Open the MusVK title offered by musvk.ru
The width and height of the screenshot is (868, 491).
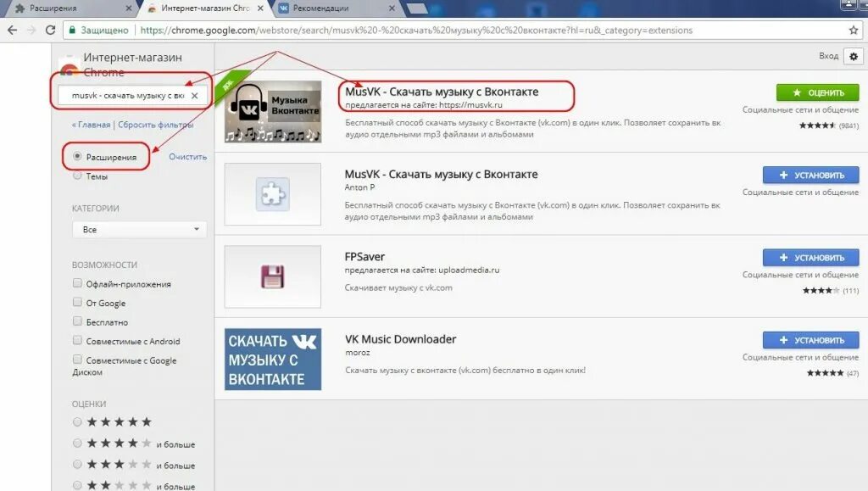(442, 92)
